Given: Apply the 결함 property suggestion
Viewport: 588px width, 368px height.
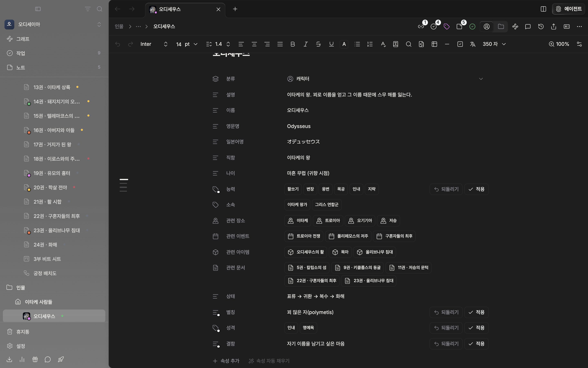Looking at the screenshot, I should click(476, 344).
